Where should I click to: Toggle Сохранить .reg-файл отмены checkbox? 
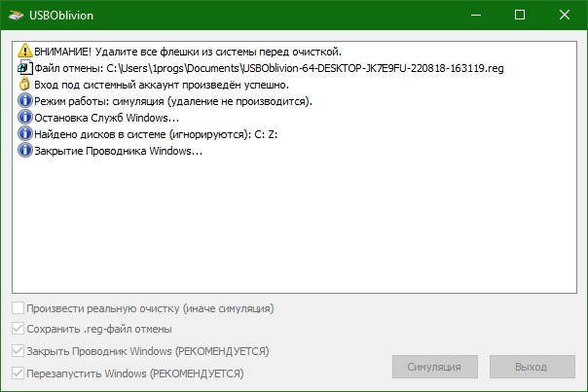click(18, 329)
